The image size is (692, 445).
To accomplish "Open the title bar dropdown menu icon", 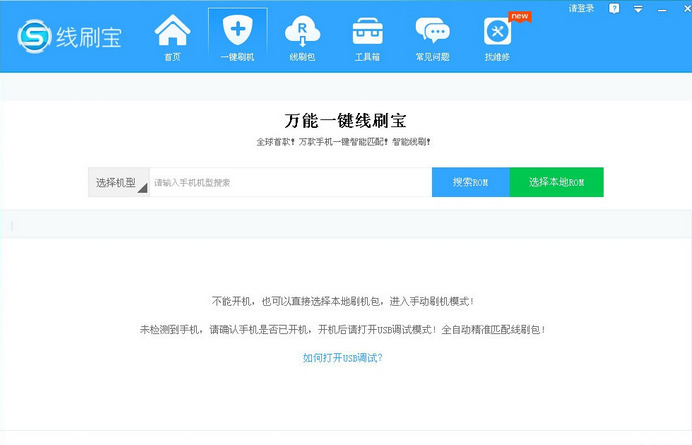I will pos(638,9).
